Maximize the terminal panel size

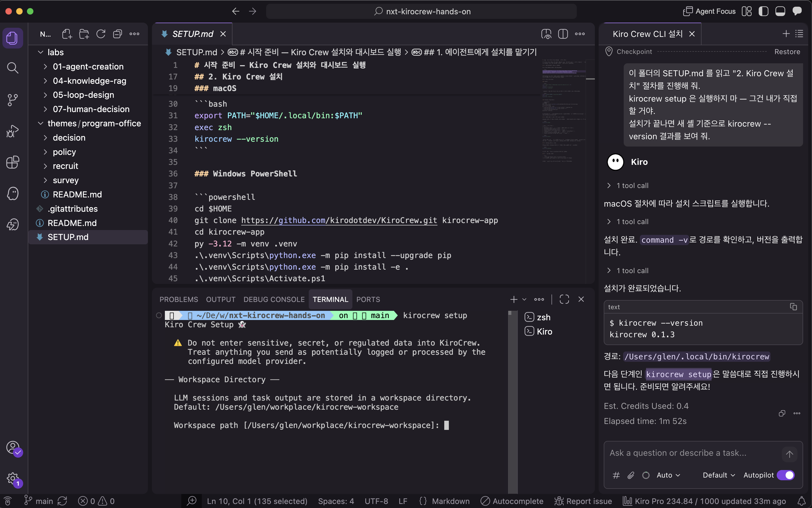coord(564,299)
